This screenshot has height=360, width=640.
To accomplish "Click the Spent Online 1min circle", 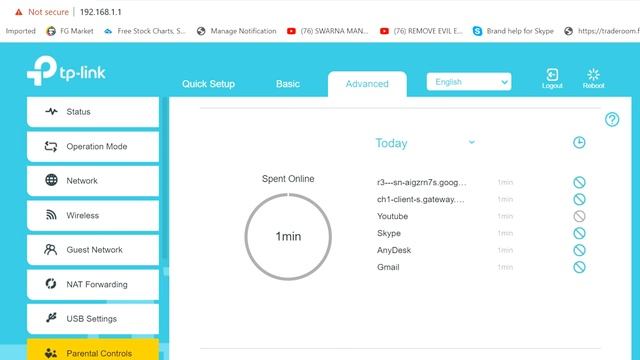I will [288, 237].
